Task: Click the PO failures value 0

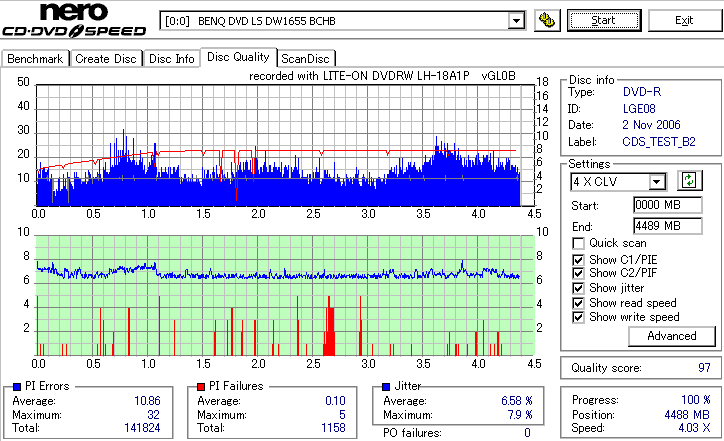Action: point(527,433)
